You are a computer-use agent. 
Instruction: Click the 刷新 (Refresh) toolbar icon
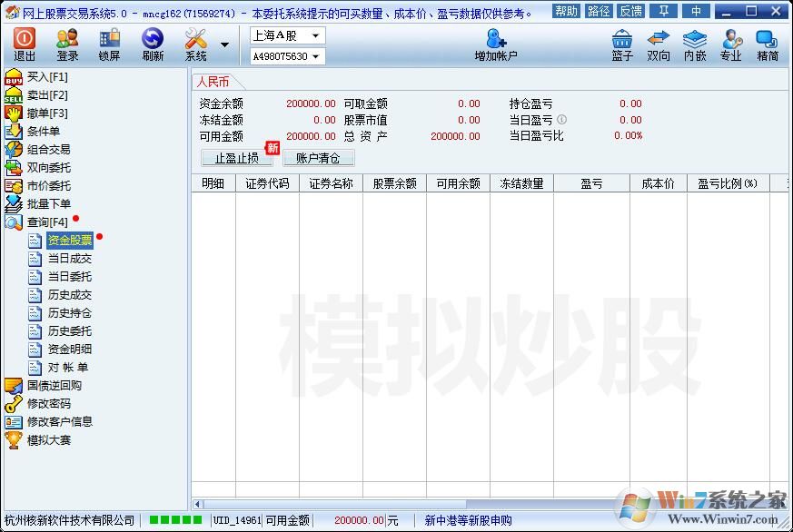152,43
